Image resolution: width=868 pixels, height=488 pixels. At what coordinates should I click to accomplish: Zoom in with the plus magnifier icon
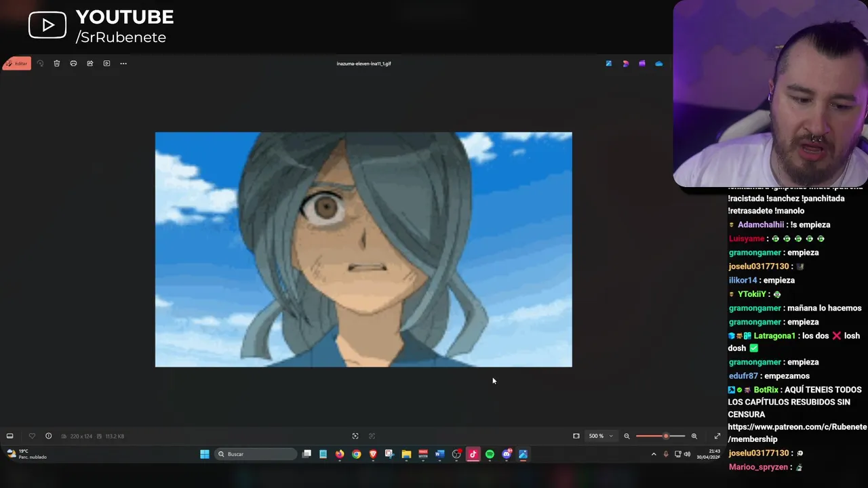pyautogui.click(x=694, y=436)
